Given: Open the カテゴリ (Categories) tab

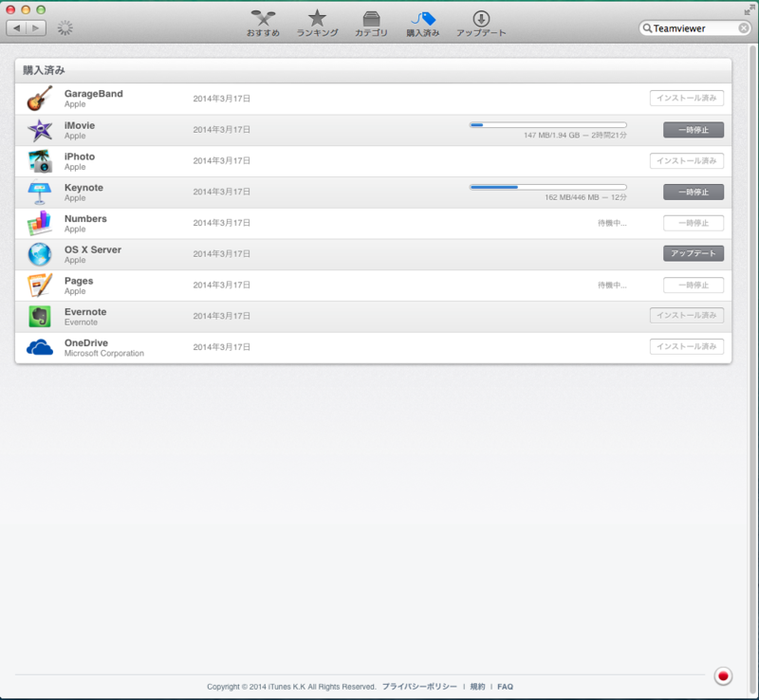Looking at the screenshot, I should [x=371, y=24].
